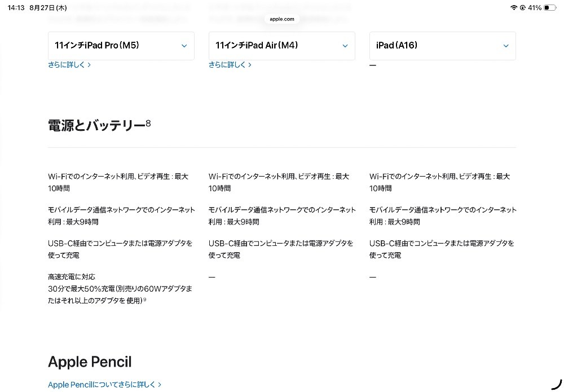This screenshot has width=564, height=392.
Task: Open Apple Pencilについてさらに詳しく link
Action: point(105,385)
